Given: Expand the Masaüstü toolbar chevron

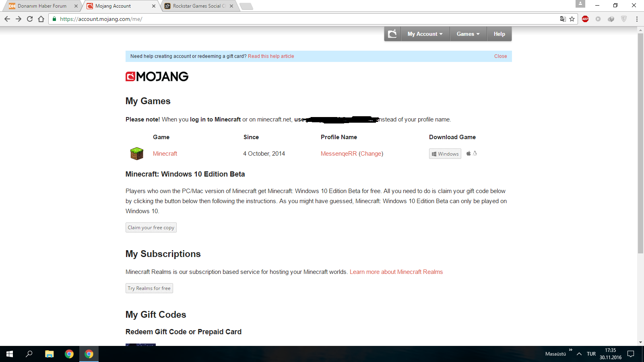Looking at the screenshot, I should [571, 350].
